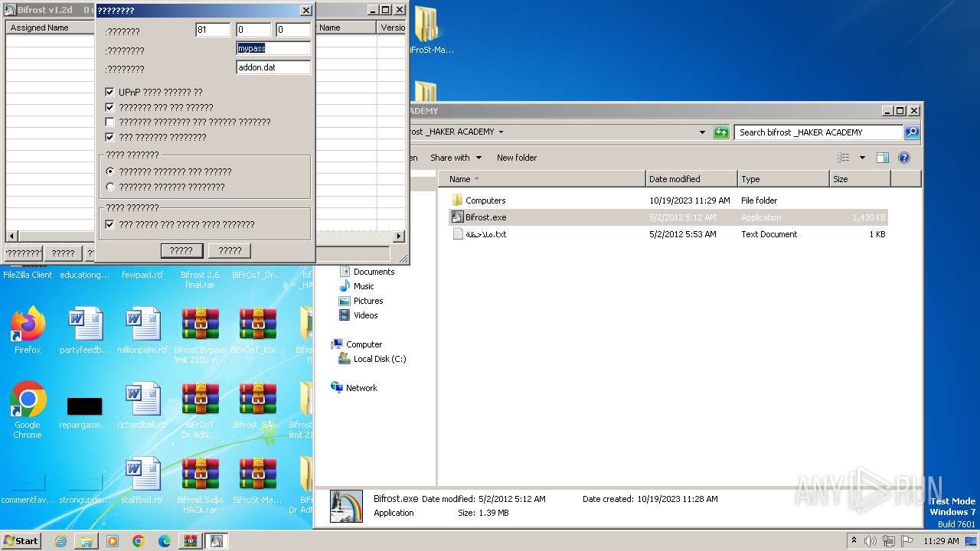
Task: Select the partyfeedb... Word document icon
Action: (85, 331)
